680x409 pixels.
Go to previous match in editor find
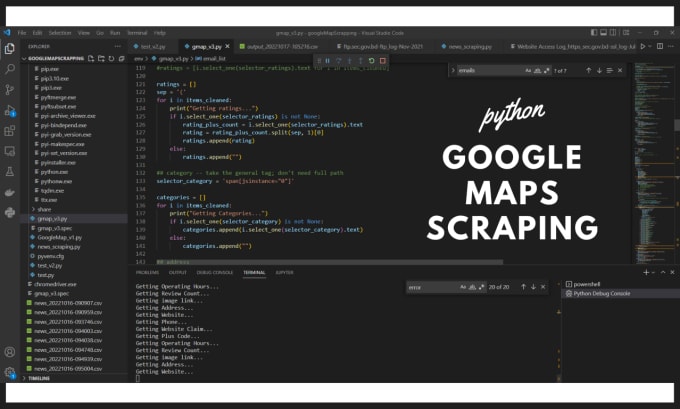click(x=588, y=70)
